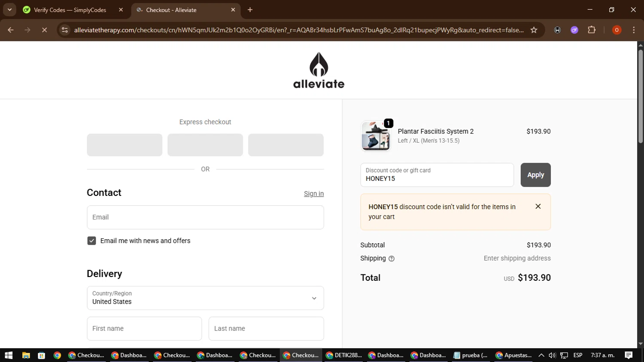The image size is (644, 362).
Task: Click the ESP language indicator
Action: click(x=578, y=355)
